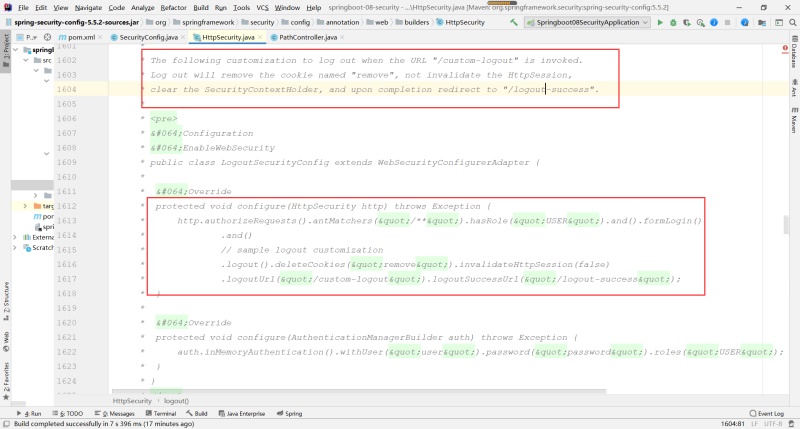The width and height of the screenshot is (800, 429).
Task: Click the red error indicator at editor top-right
Action: pyautogui.click(x=785, y=48)
